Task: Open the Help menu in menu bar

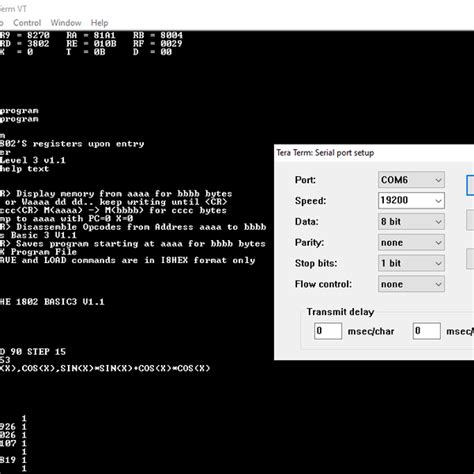Action: [x=99, y=23]
